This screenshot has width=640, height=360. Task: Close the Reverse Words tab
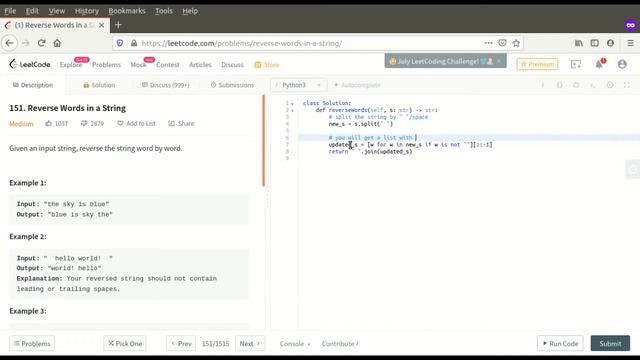click(102, 25)
